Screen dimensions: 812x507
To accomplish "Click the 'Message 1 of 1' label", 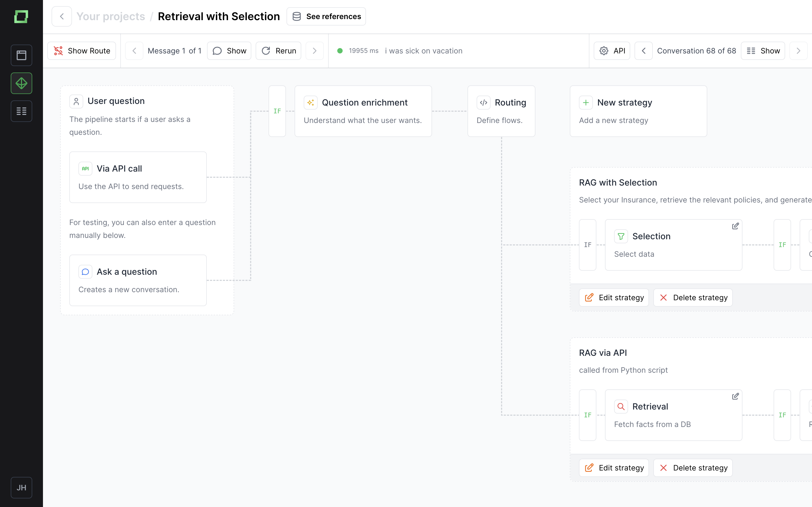I will point(175,51).
